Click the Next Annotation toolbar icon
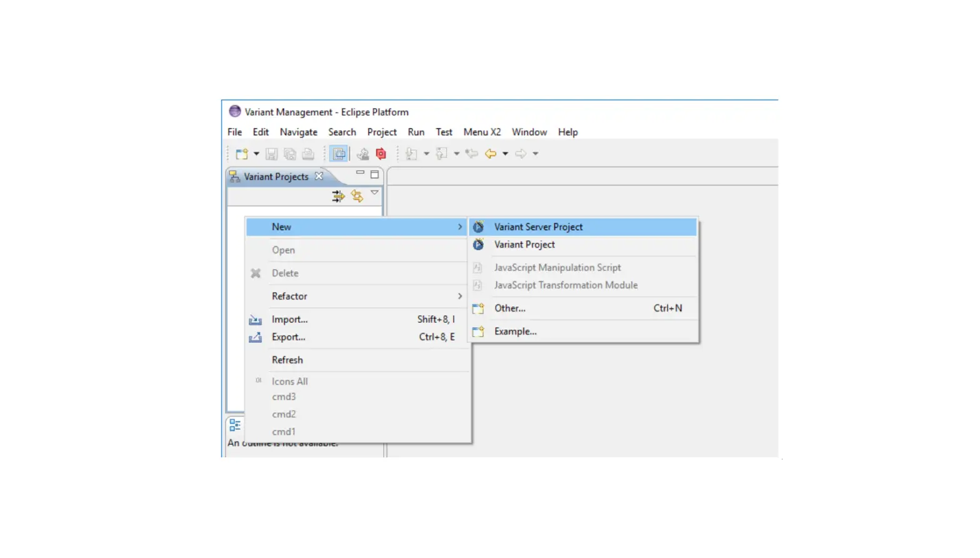Viewport: 980px width, 558px height. tap(411, 154)
